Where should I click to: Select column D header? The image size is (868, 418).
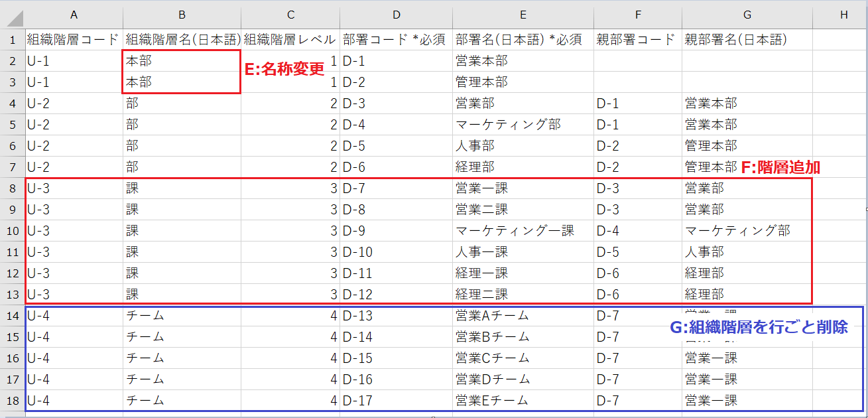(x=396, y=15)
